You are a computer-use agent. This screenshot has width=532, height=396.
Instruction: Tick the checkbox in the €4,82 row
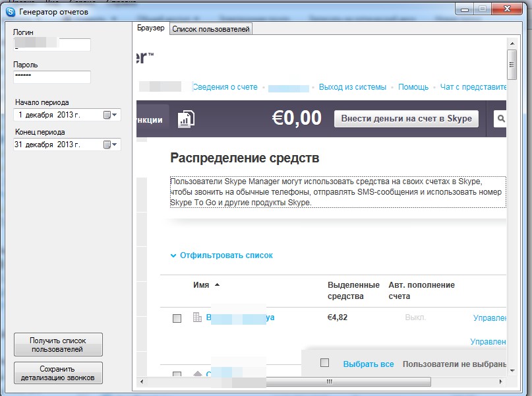coord(177,318)
